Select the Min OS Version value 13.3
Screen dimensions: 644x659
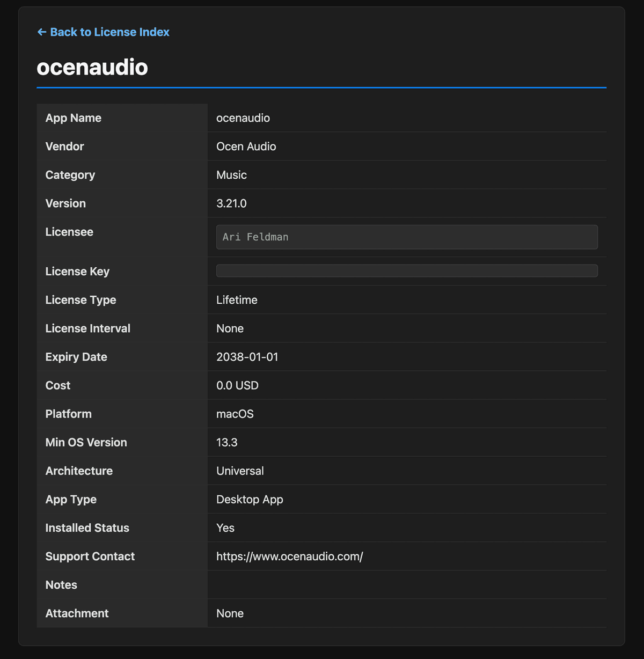[x=227, y=442]
